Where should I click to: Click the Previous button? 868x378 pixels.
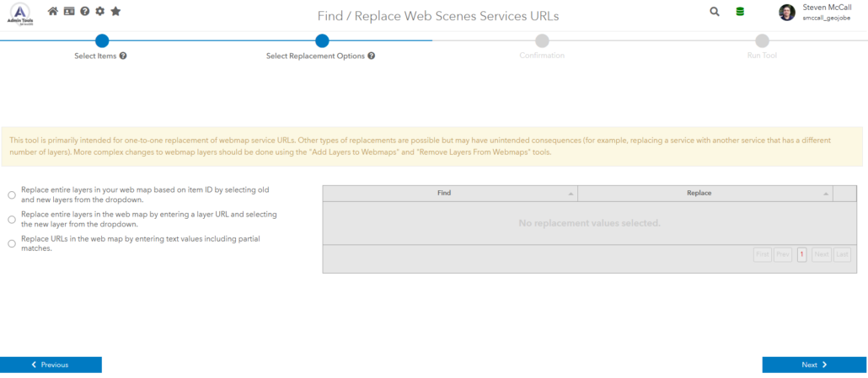pyautogui.click(x=51, y=365)
